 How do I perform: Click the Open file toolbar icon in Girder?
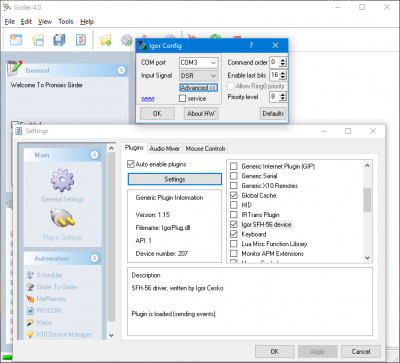[38, 40]
